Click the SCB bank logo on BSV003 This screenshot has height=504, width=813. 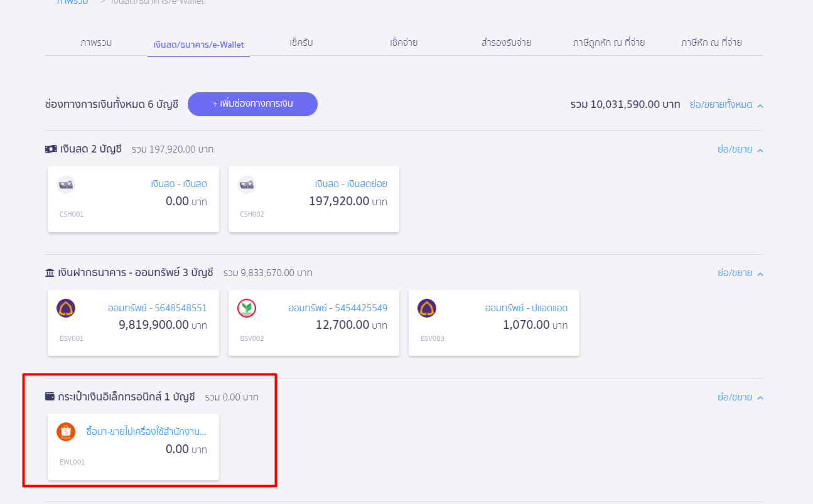tap(427, 308)
